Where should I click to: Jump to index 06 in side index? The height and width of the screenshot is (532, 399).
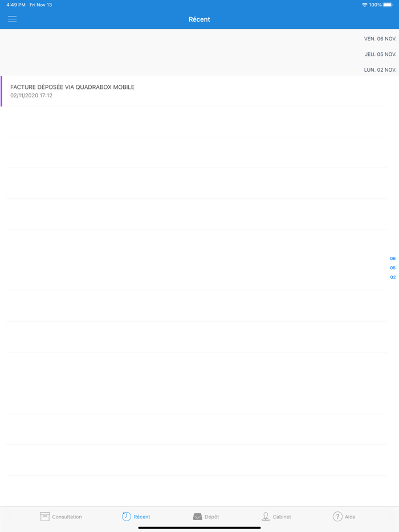click(x=393, y=259)
